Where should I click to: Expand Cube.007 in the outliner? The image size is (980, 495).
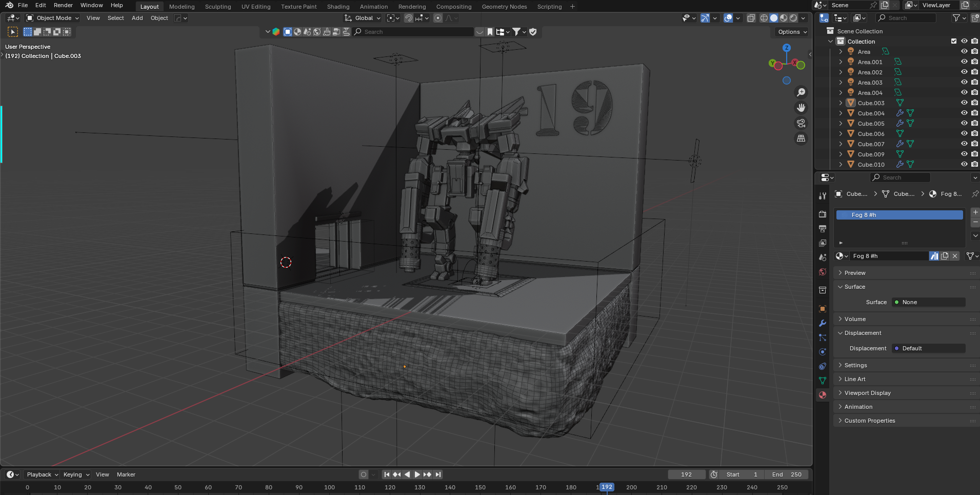click(x=841, y=144)
